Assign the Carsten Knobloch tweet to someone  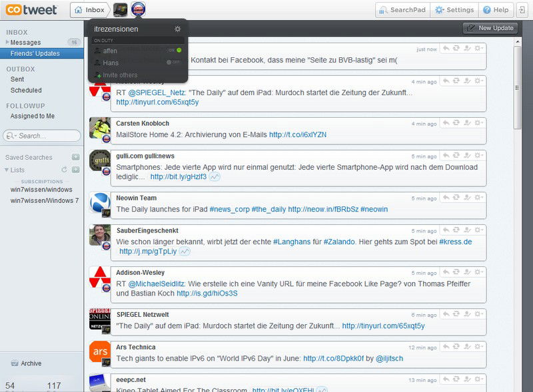[x=468, y=122]
